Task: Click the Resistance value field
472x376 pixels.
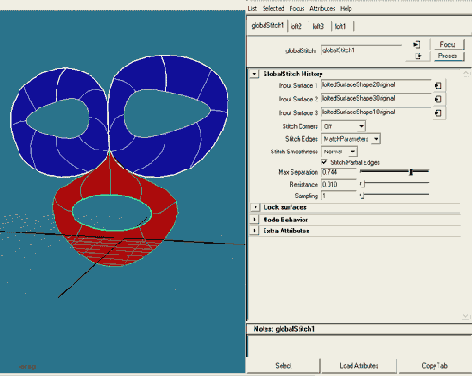Action: [339, 184]
